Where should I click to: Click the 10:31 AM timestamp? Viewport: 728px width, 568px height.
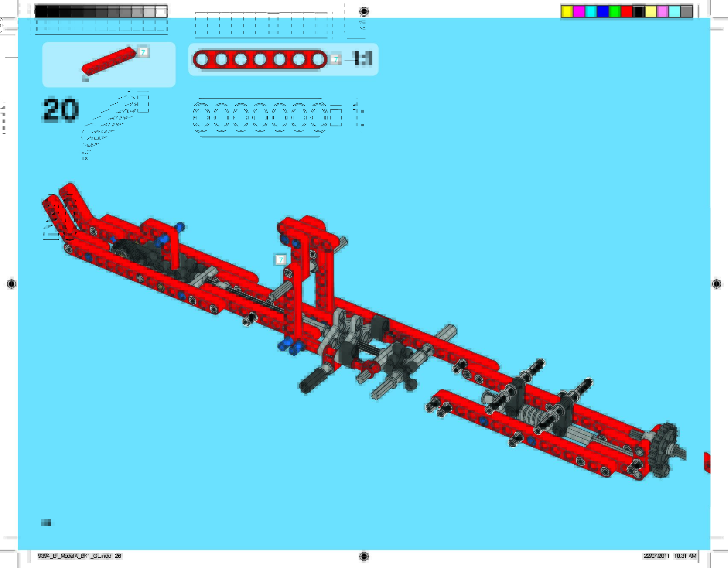685,556
